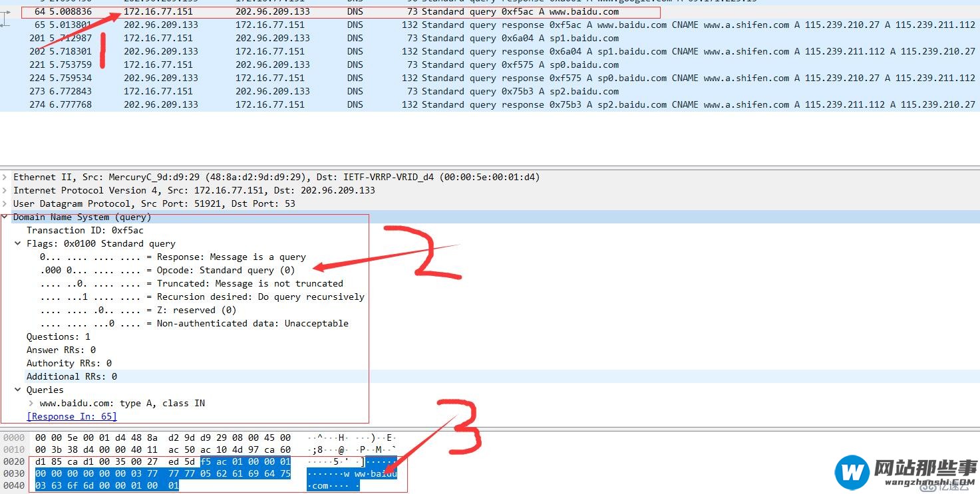Select the User Datagram Protocol row
This screenshot has width=980, height=494.
(x=490, y=203)
